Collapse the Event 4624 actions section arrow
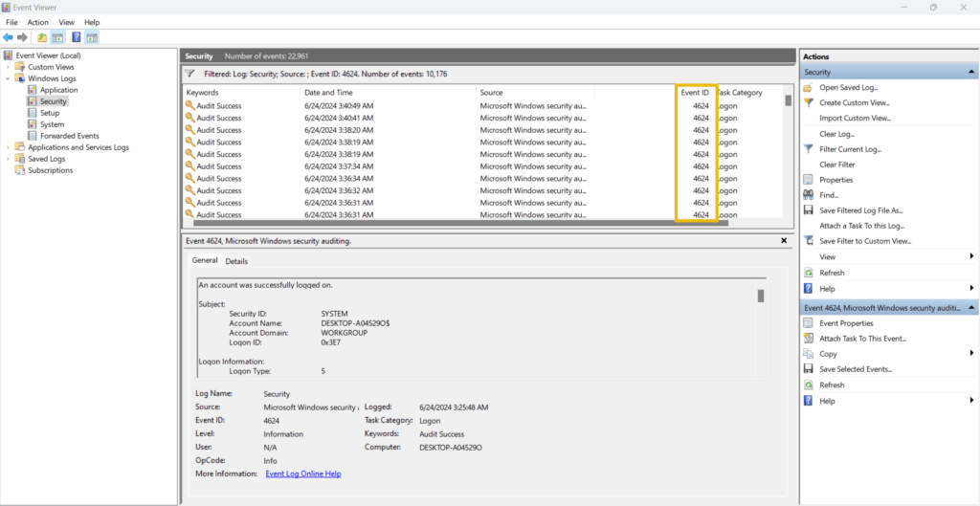The height and width of the screenshot is (506, 980). click(x=971, y=308)
